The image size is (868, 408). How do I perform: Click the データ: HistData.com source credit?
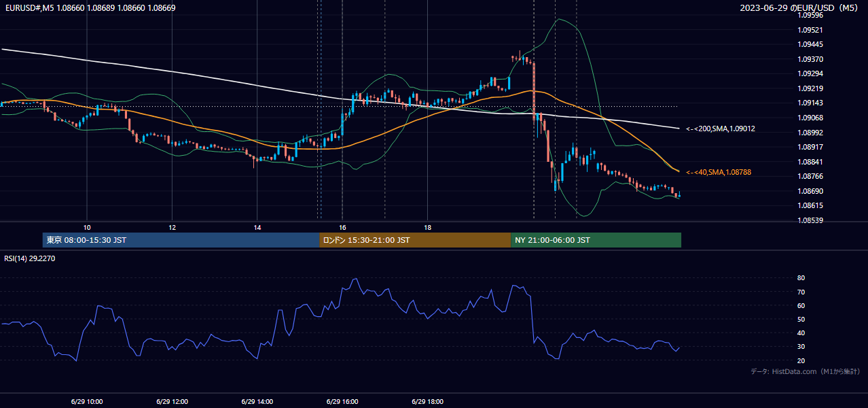806,371
